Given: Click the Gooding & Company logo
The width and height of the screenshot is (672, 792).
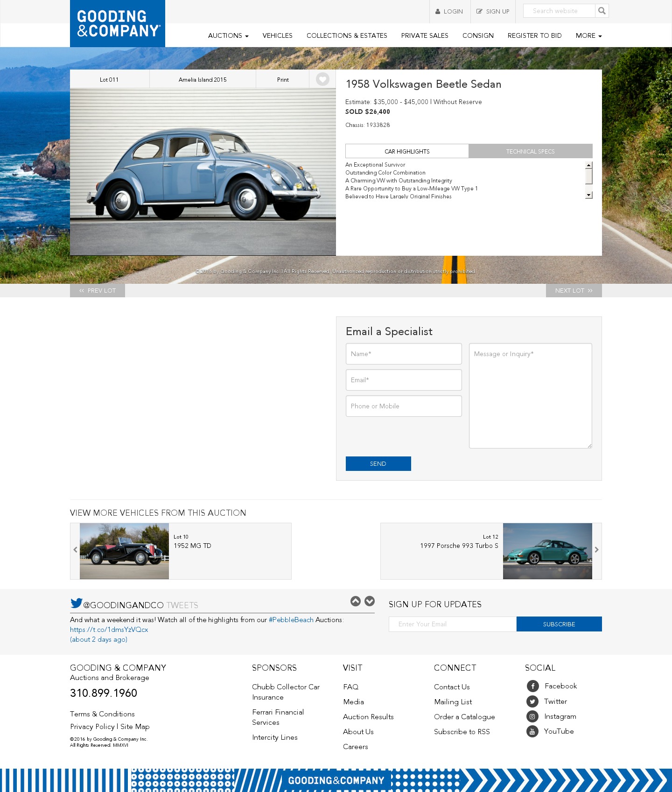Looking at the screenshot, I should tap(118, 23).
